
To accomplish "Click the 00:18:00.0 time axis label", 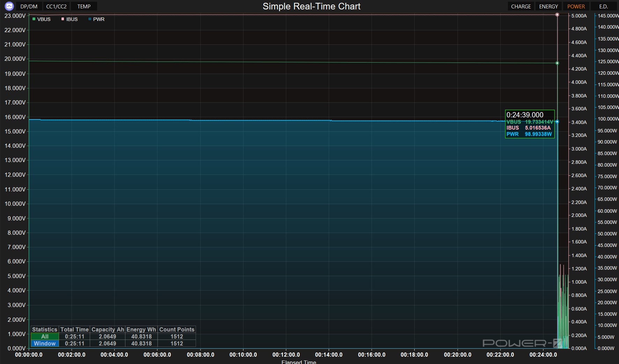I will [x=414, y=355].
